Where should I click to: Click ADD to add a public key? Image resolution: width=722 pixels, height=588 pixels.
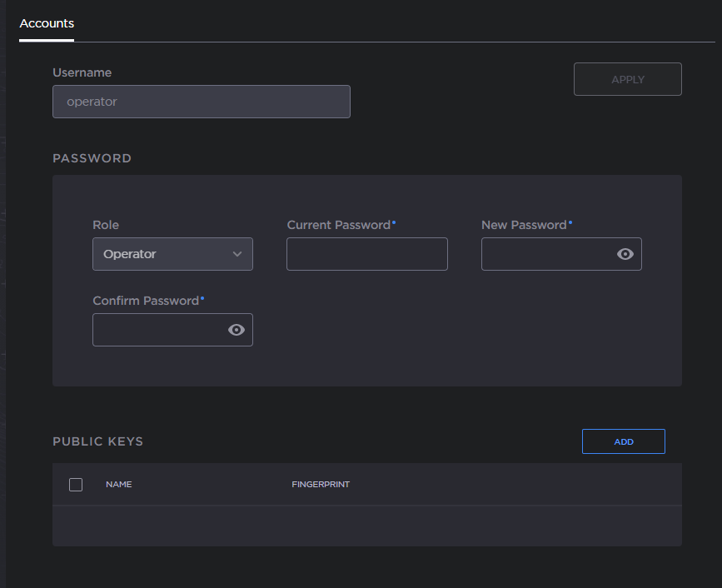pyautogui.click(x=623, y=441)
